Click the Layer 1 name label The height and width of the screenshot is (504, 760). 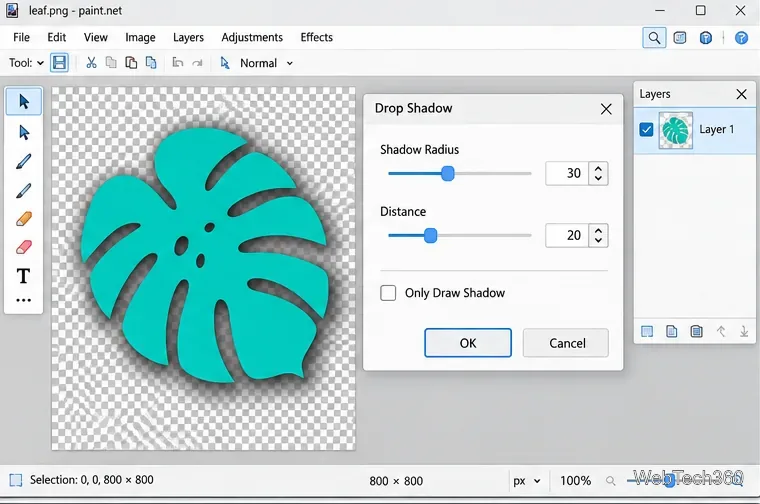(x=716, y=129)
